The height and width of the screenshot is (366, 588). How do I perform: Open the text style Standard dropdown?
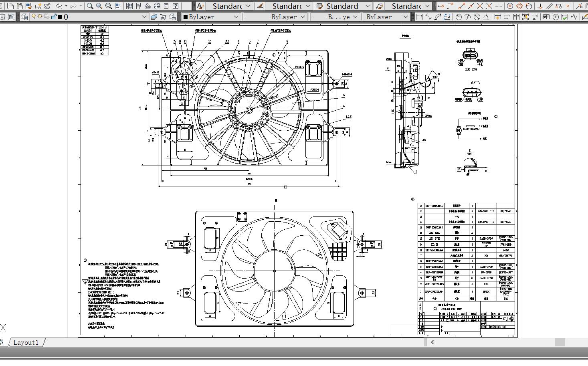pyautogui.click(x=230, y=6)
